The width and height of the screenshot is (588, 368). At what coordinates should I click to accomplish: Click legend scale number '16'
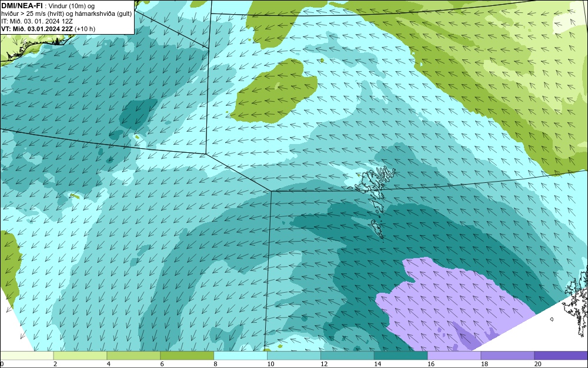point(431,364)
